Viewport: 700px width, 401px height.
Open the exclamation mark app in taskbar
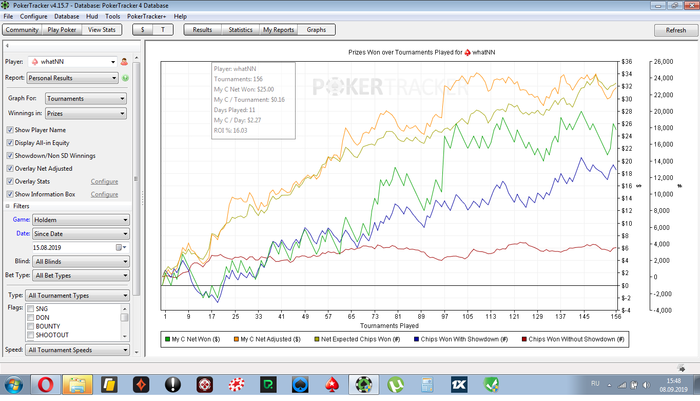click(x=173, y=384)
